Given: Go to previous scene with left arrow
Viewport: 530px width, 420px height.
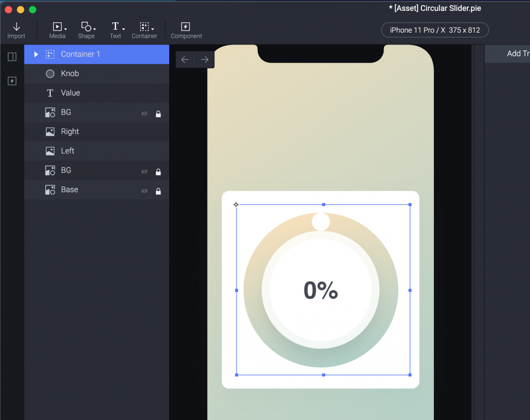Looking at the screenshot, I should pyautogui.click(x=185, y=60).
